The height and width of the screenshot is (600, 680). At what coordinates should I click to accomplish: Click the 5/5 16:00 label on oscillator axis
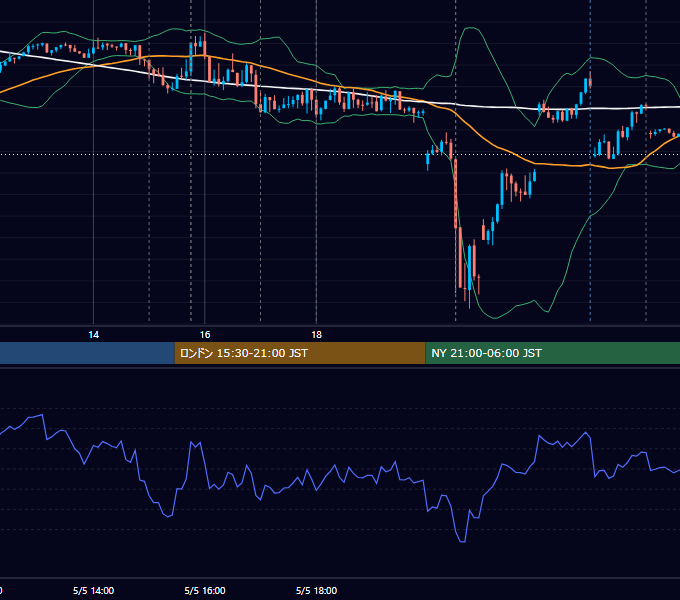pyautogui.click(x=205, y=590)
